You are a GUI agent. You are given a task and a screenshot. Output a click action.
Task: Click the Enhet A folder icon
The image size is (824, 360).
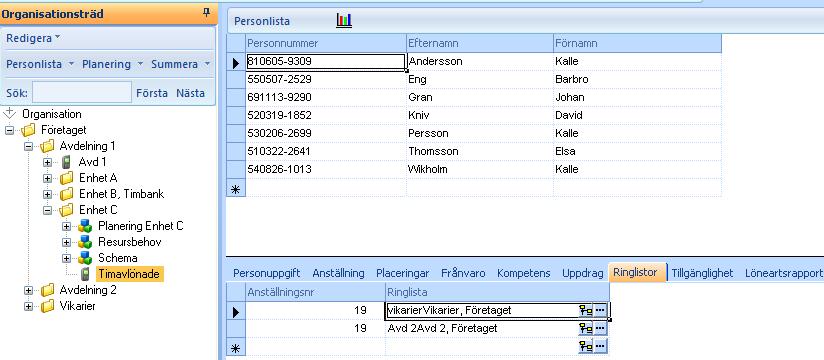click(67, 178)
